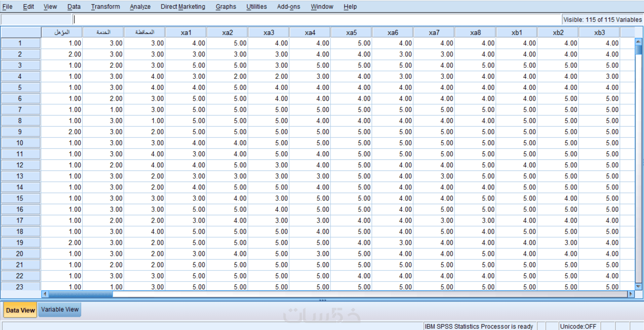Image resolution: width=644 pixels, height=330 pixels.
Task: Open the Transform menu
Action: [x=105, y=6]
